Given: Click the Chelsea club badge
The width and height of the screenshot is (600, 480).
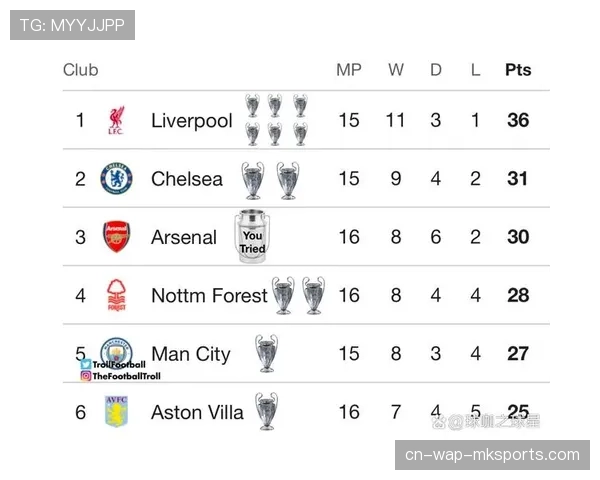Looking at the screenshot, I should click(116, 179).
